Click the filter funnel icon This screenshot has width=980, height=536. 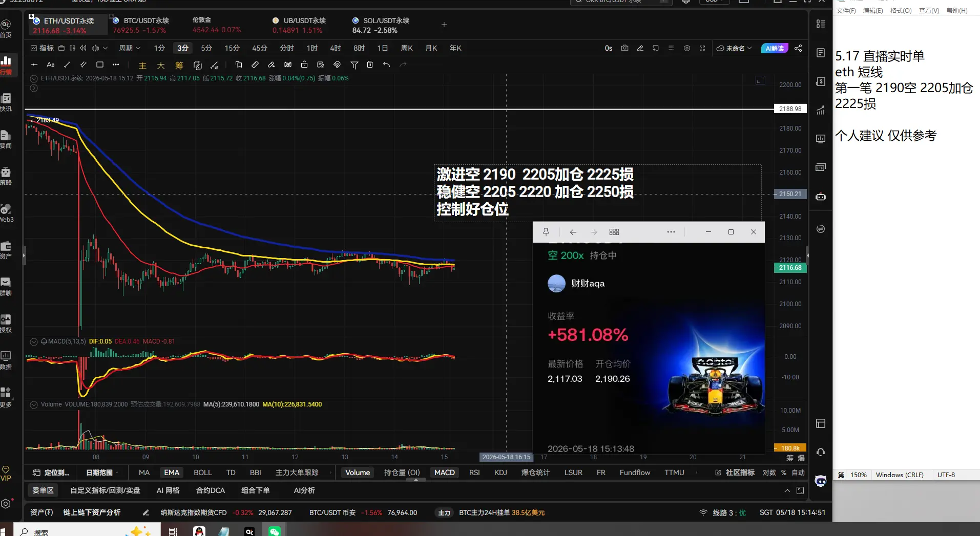pyautogui.click(x=354, y=65)
